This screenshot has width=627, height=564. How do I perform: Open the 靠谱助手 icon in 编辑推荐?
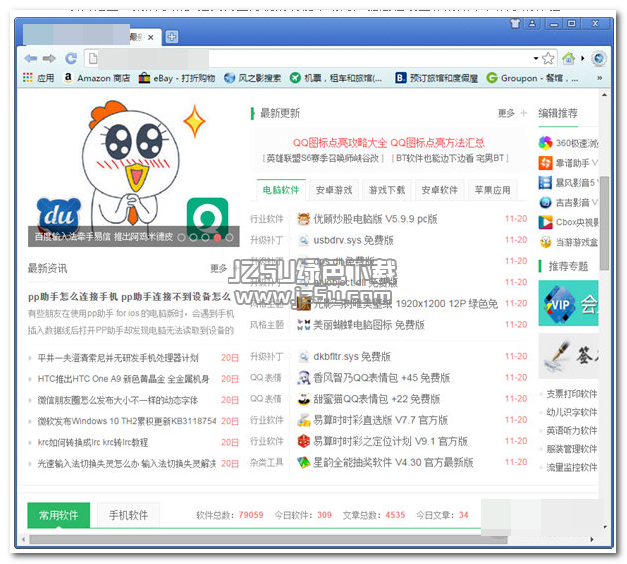click(545, 163)
